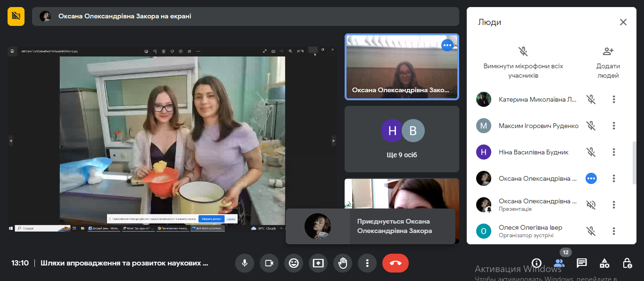
Task: Click the Add people button
Action: pos(608,62)
